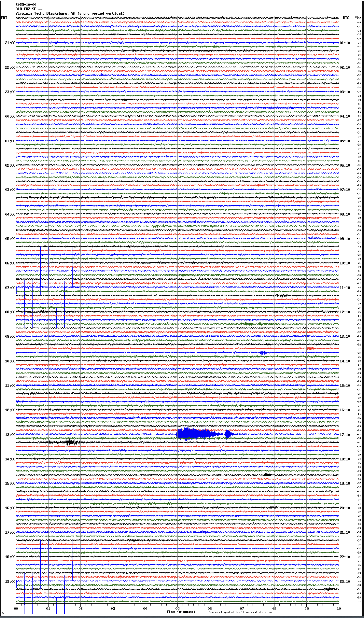
Task: Click the small red burst near minute 09
Action: 310,349
